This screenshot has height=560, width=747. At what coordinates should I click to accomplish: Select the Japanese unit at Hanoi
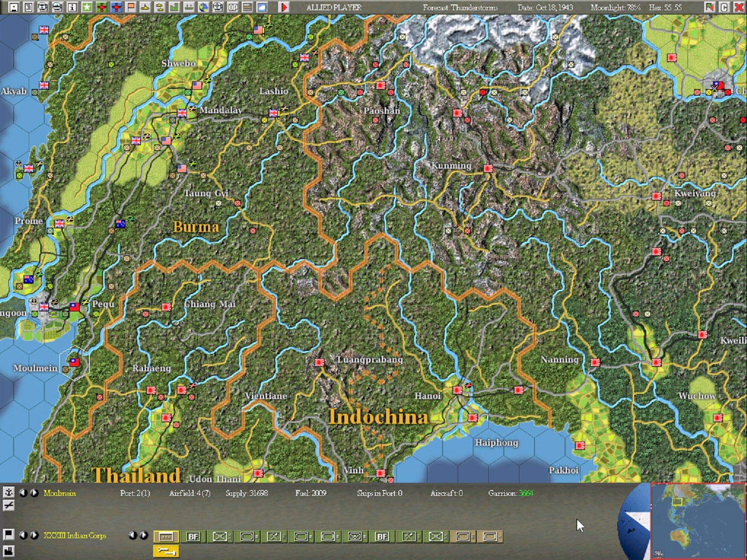pos(458,390)
